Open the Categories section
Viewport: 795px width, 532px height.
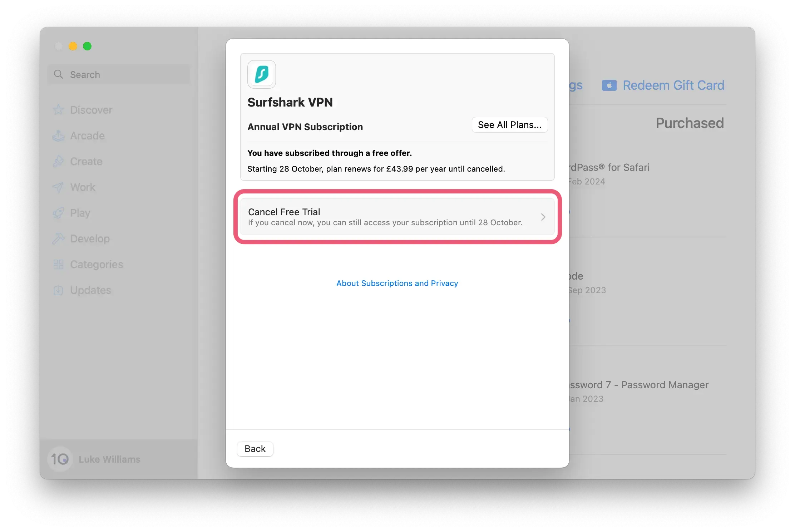click(x=97, y=264)
